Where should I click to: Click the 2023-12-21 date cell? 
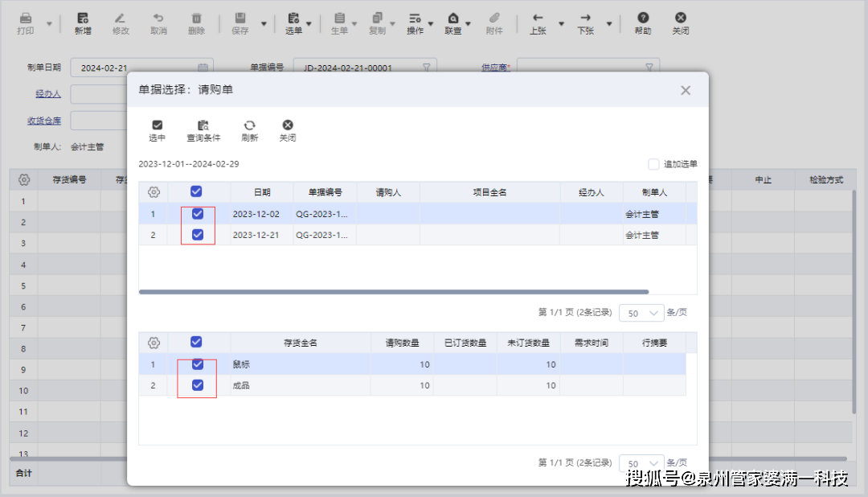(262, 235)
